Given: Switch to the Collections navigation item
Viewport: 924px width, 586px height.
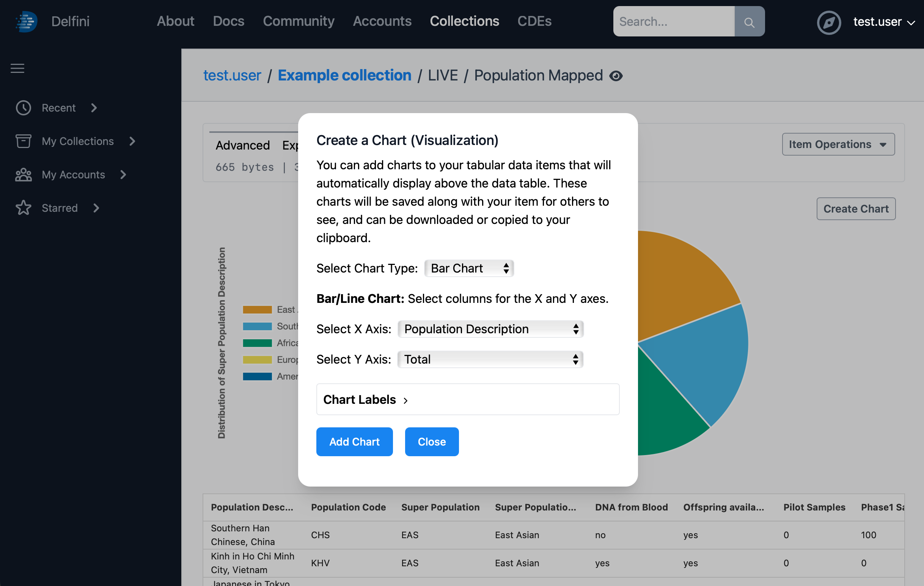Looking at the screenshot, I should [465, 21].
